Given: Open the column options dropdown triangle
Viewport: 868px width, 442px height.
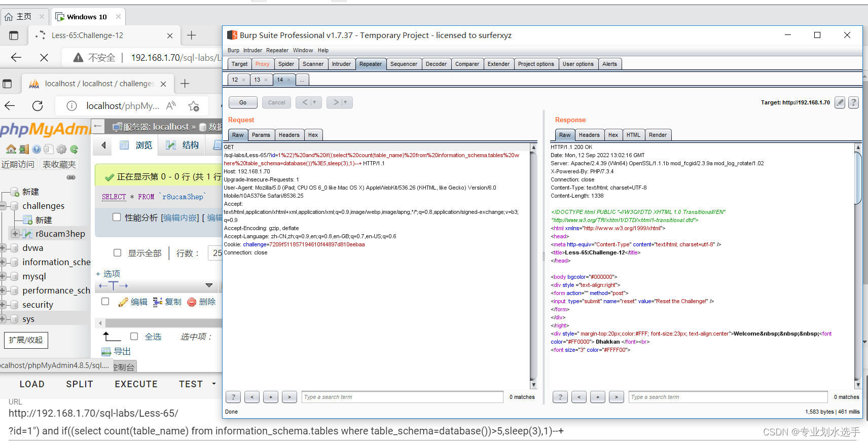Looking at the screenshot, I should 209,285.
